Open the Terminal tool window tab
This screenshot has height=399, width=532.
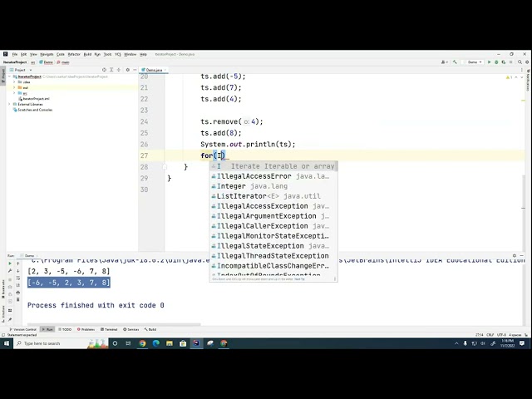110,329
